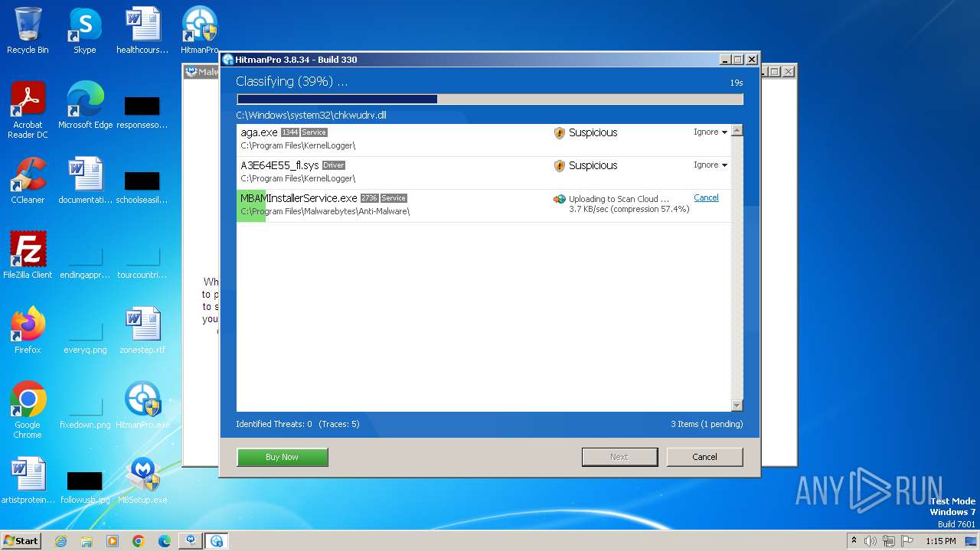The image size is (980, 551).
Task: Open the schoolseasil desktop file
Action: coord(142,187)
